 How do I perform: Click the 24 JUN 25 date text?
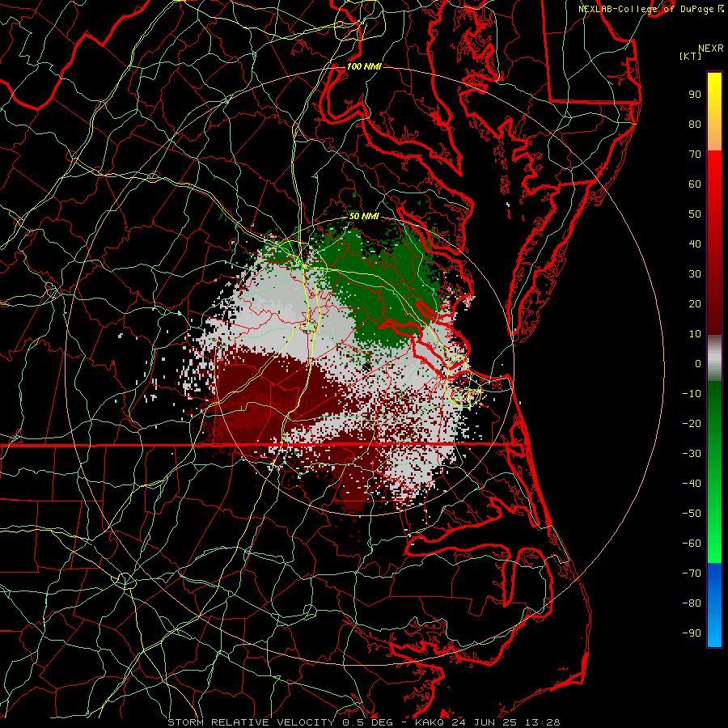(x=485, y=722)
